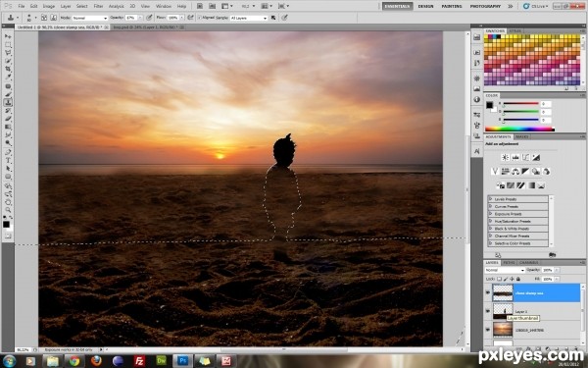
Task: Add a Levels adjustment from Adjustments panel
Action: (x=515, y=157)
